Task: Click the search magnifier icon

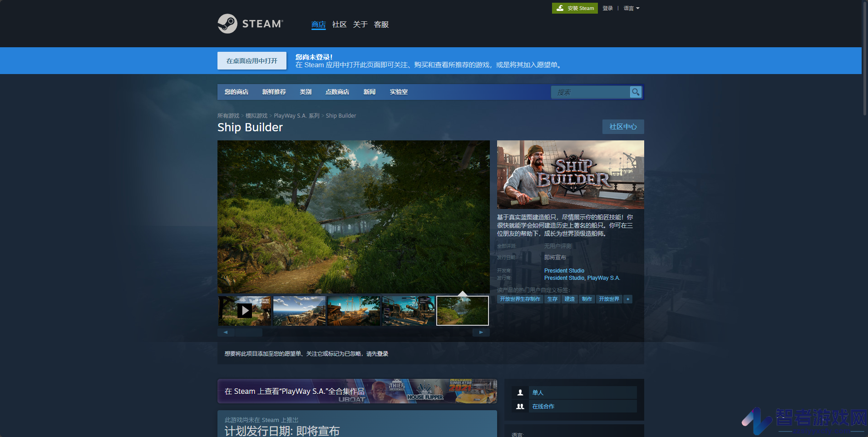Action: pyautogui.click(x=636, y=92)
